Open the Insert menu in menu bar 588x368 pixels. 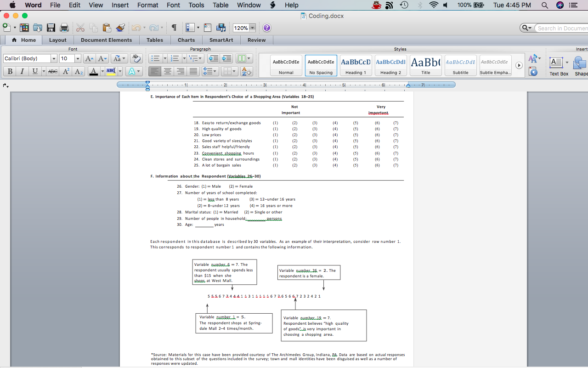(120, 5)
